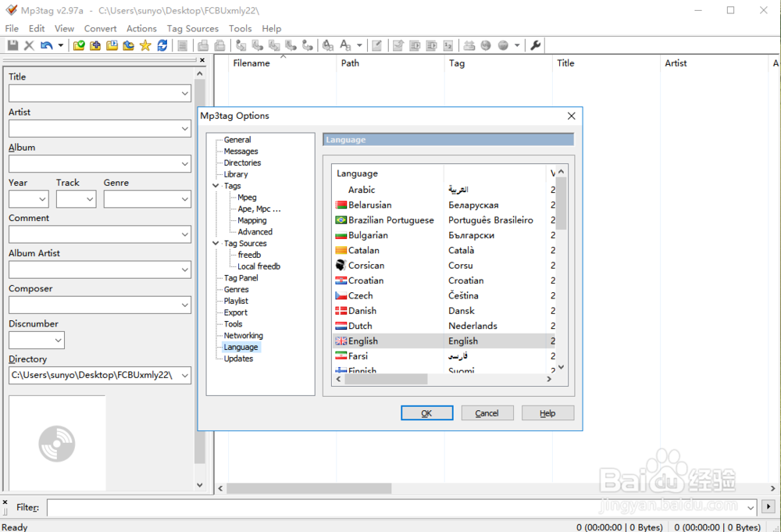Click the yellow star Favorites icon
The image size is (781, 532).
coord(145,45)
